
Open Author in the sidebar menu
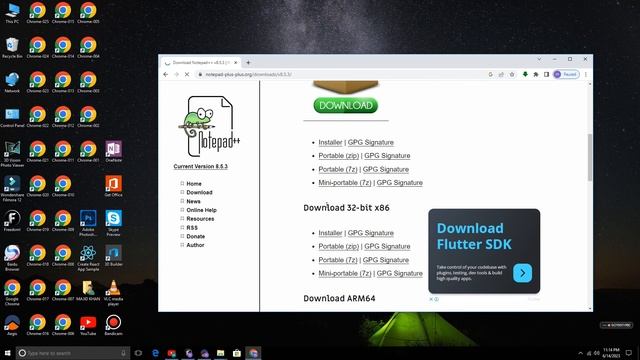tap(195, 245)
